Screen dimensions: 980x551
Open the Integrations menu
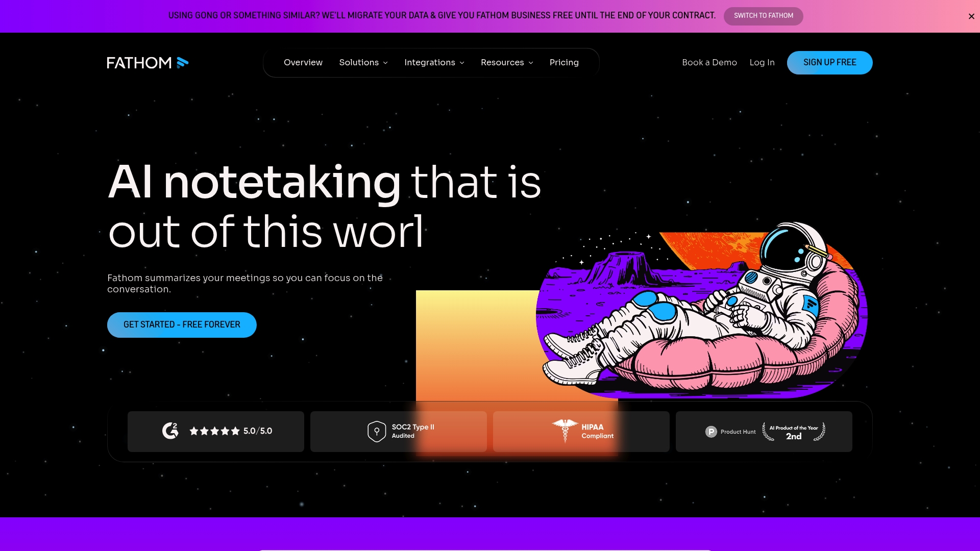tap(433, 62)
